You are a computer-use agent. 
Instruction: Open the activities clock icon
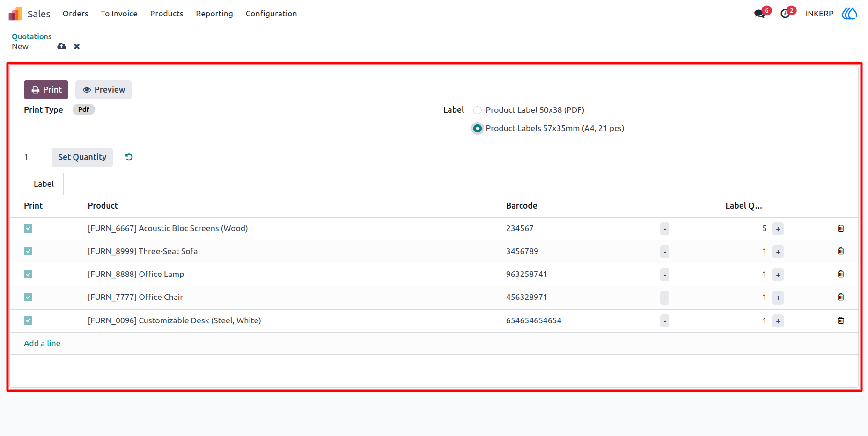tap(785, 14)
